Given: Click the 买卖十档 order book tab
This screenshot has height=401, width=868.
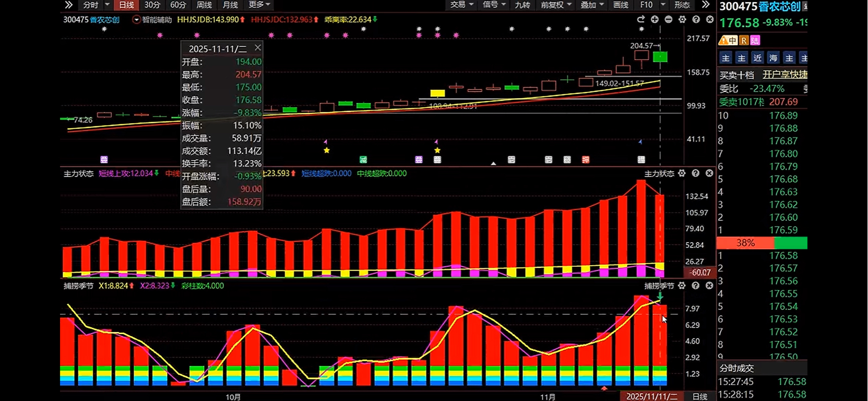Looking at the screenshot, I should 736,75.
